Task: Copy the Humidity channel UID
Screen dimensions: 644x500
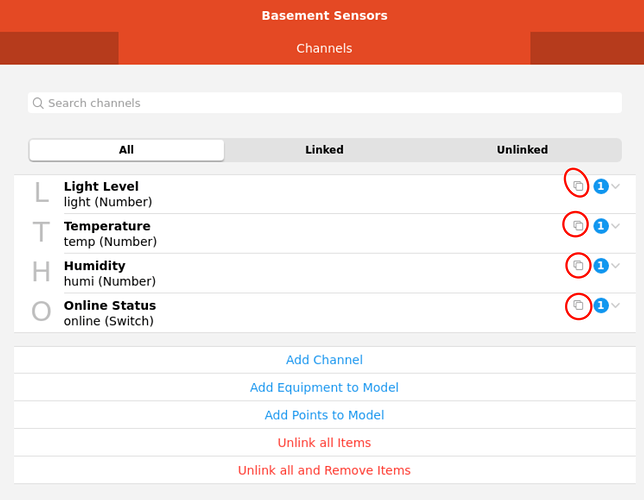Action: coord(578,266)
